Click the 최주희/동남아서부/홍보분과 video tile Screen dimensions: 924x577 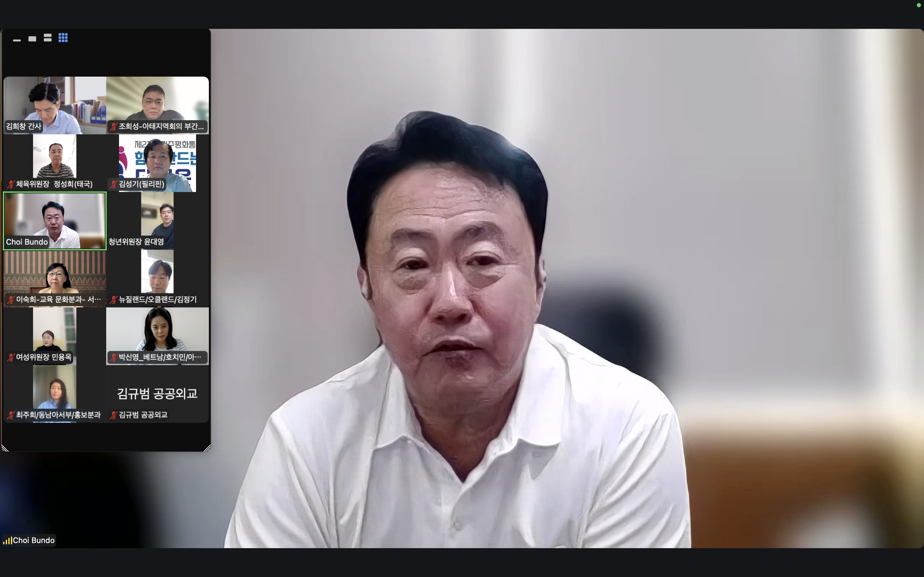(x=55, y=389)
